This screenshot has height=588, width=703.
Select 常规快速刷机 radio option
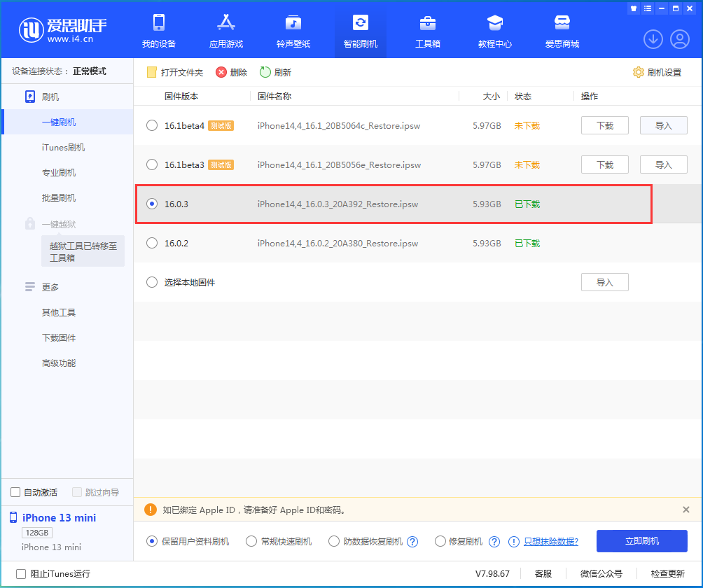[x=251, y=541]
